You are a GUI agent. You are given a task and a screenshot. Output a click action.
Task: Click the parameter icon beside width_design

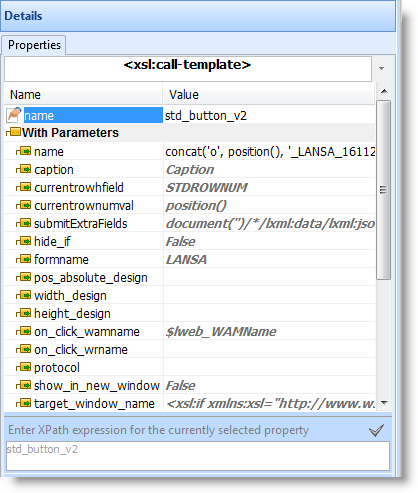24,295
